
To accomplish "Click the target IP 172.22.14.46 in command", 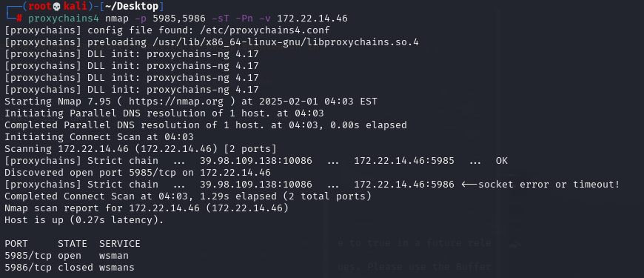I will coord(312,19).
